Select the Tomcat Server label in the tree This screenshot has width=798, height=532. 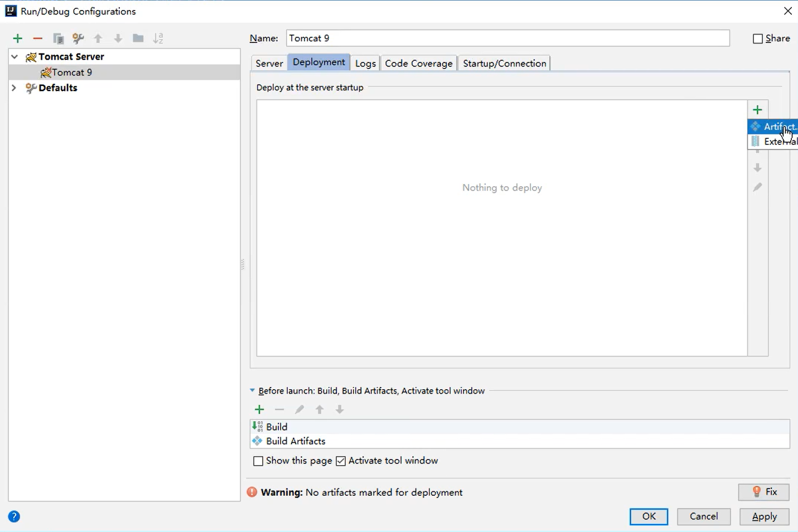[71, 57]
